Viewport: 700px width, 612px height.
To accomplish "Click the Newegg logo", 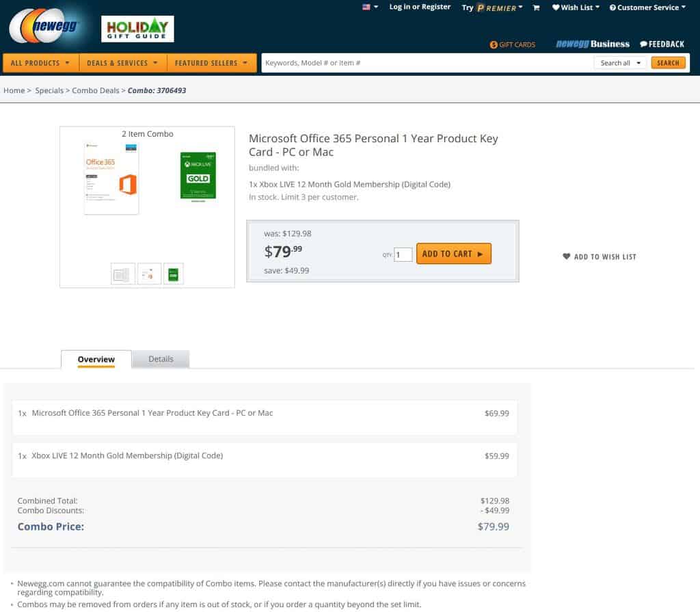I will [x=45, y=27].
